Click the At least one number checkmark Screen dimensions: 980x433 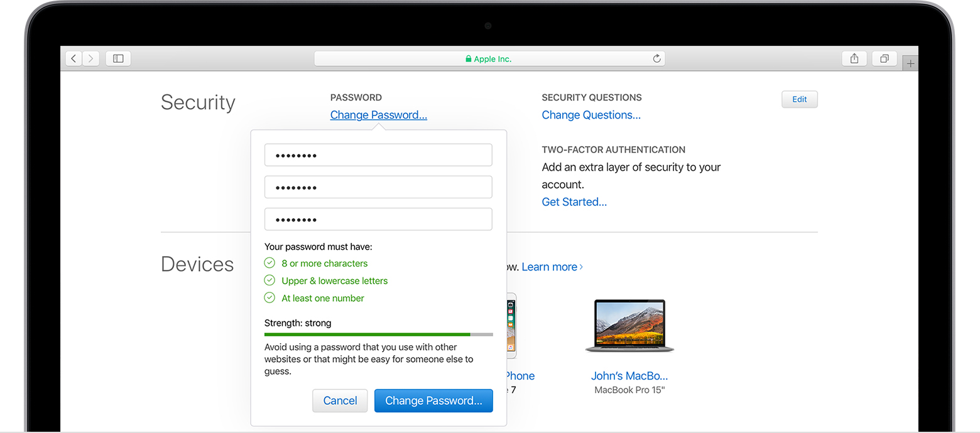click(x=269, y=298)
